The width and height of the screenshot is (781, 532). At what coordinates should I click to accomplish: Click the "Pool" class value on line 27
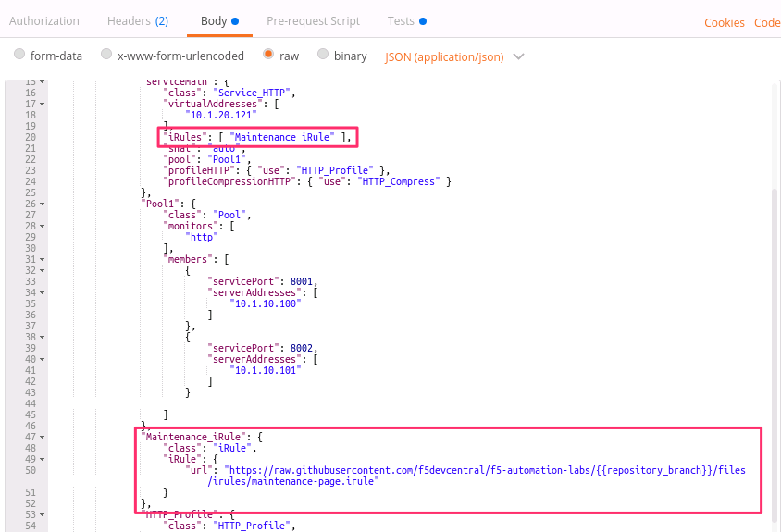pyautogui.click(x=229, y=215)
